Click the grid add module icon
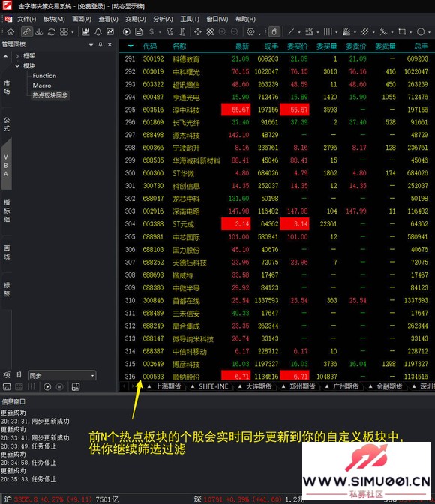This screenshot has width=435, height=504. [76, 387]
